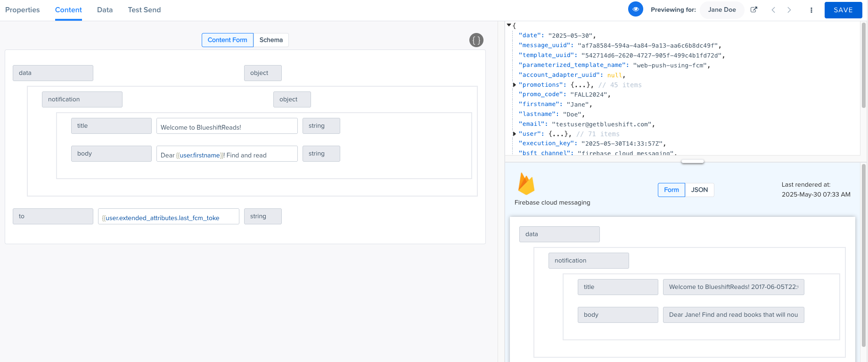Click the Last rendered at timestamp
The width and height of the screenshot is (868, 362).
pos(816,189)
